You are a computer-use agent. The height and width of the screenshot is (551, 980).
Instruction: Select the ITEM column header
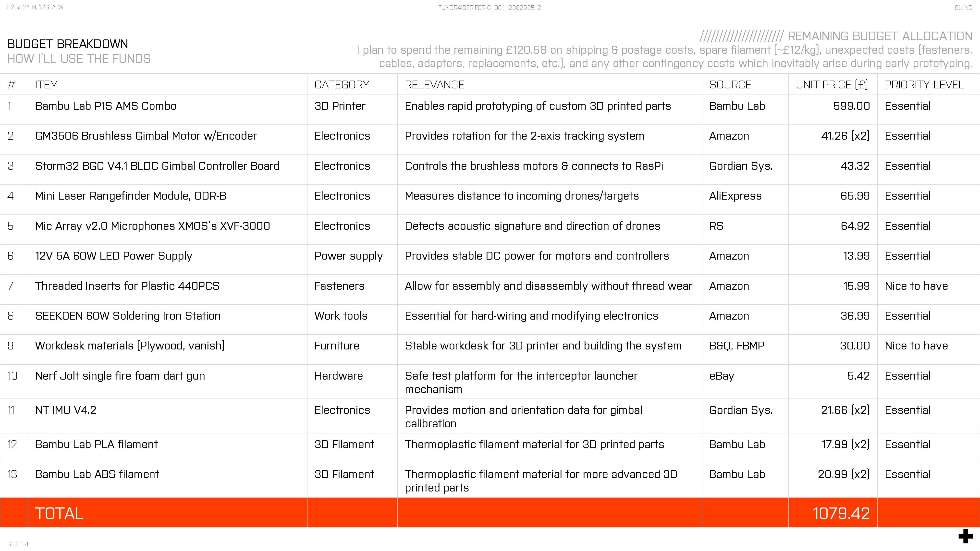point(46,84)
